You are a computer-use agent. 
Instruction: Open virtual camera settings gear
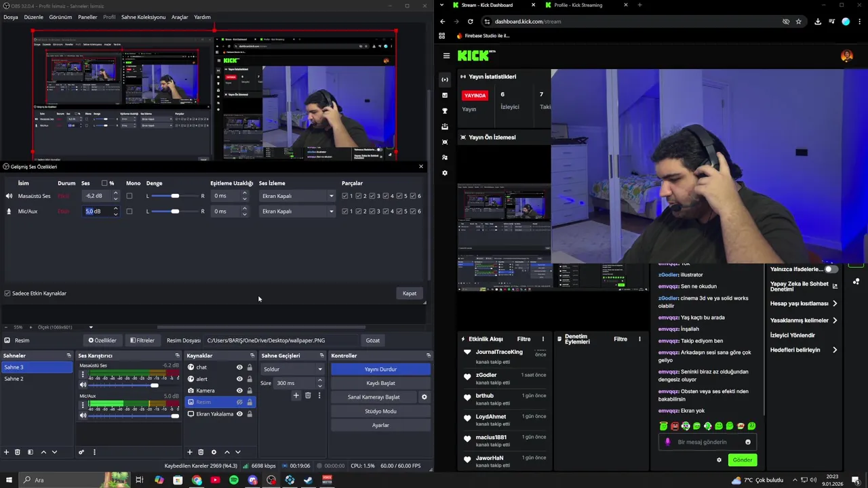425,397
